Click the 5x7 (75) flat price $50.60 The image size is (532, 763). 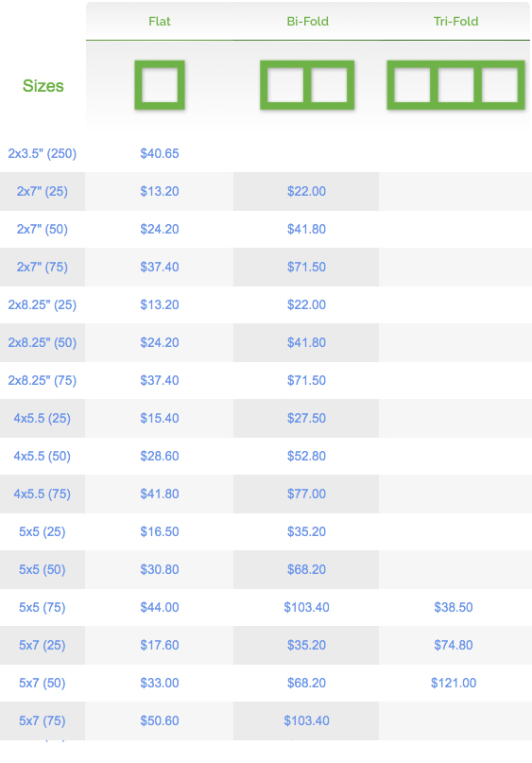pyautogui.click(x=160, y=720)
